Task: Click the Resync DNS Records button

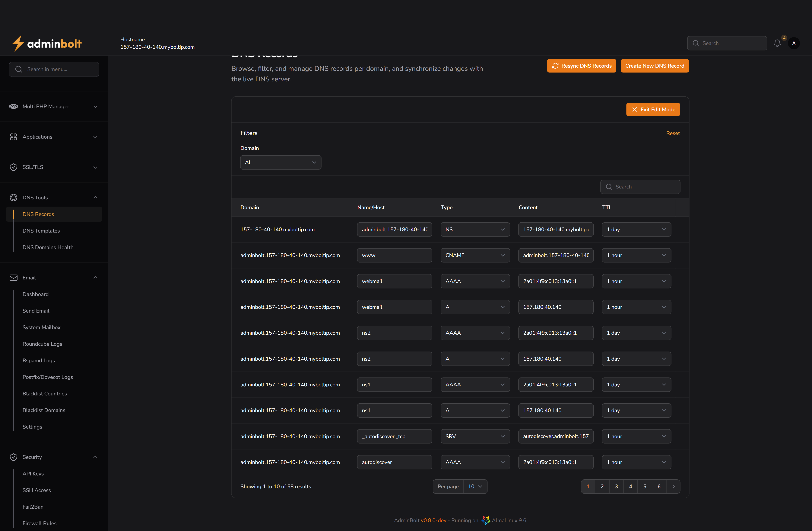Action: [581, 66]
